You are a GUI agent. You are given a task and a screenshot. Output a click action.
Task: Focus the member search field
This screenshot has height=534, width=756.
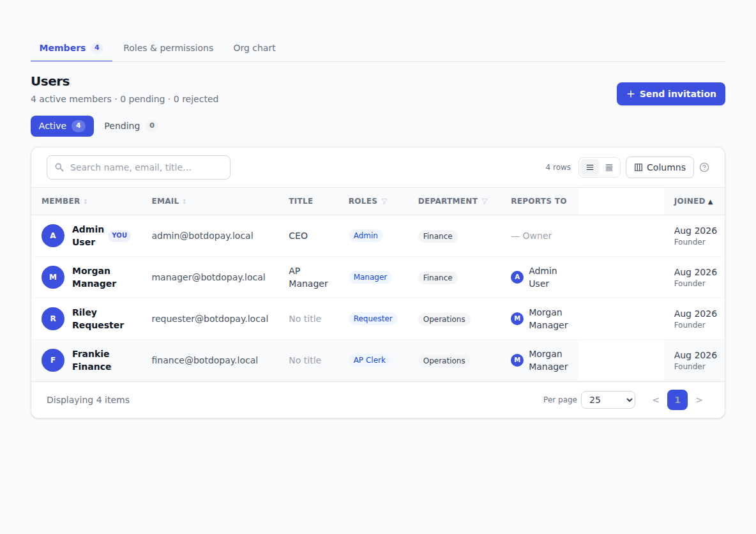(139, 167)
